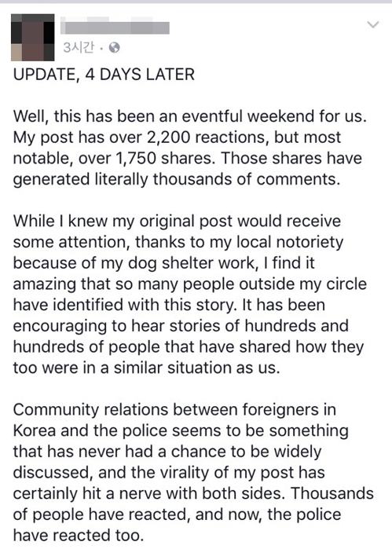Click the final line 'have reacted too.'
Viewport: 392px width, 549px height.
(x=79, y=536)
